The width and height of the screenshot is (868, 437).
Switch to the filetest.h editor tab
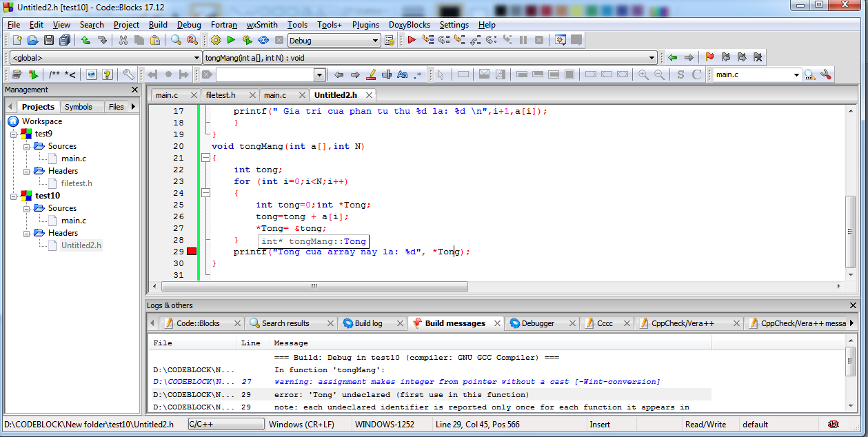coord(221,95)
